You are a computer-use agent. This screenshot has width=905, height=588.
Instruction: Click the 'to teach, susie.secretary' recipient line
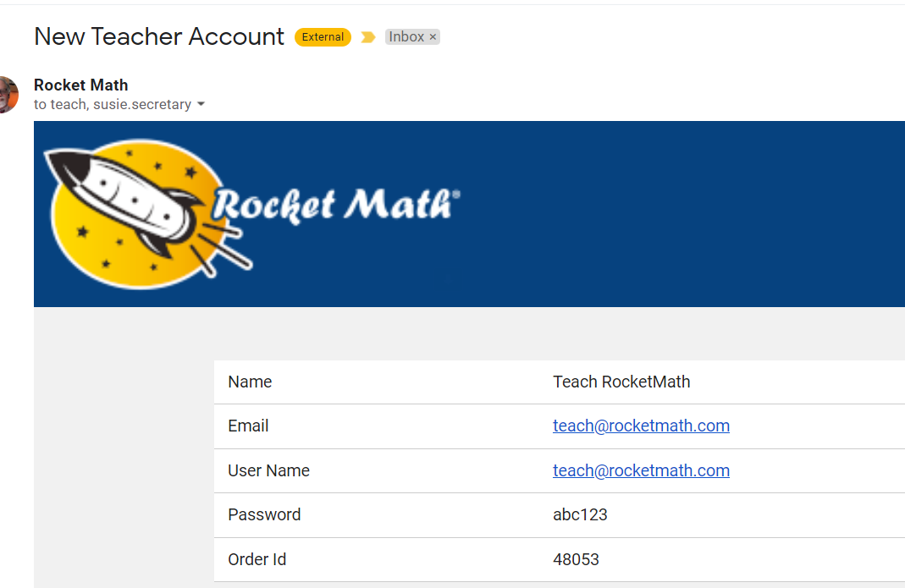pos(112,105)
